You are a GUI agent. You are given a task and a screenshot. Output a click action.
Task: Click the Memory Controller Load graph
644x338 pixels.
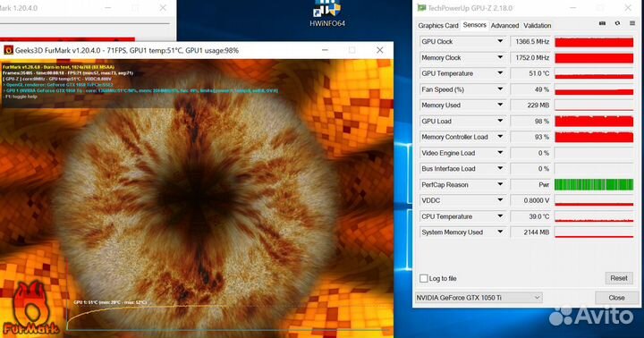click(594, 137)
